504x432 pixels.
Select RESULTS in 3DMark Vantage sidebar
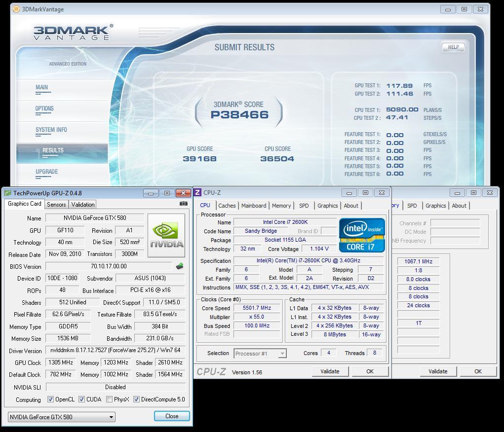pos(62,153)
